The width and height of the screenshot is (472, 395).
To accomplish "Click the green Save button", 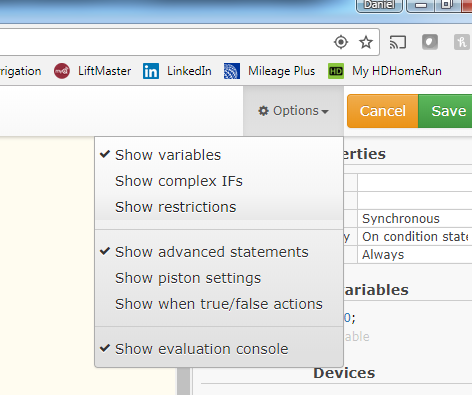I will [x=445, y=111].
